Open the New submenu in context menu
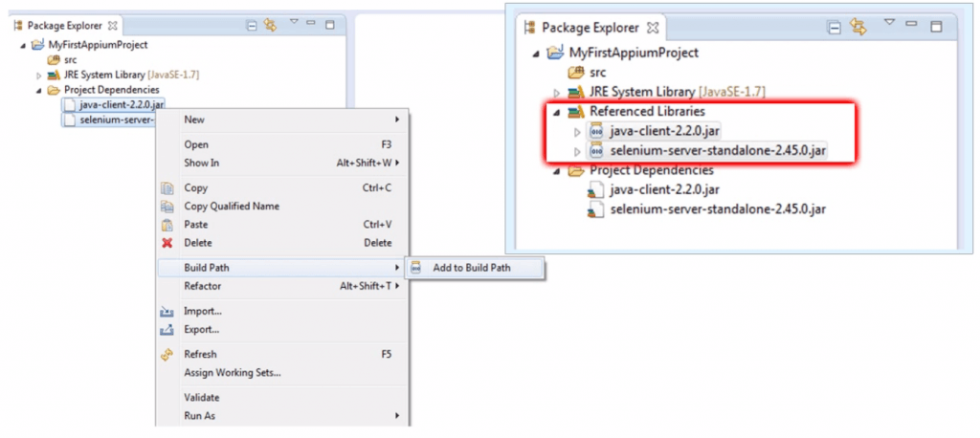Screen dimensions: 980x438 click(x=194, y=120)
